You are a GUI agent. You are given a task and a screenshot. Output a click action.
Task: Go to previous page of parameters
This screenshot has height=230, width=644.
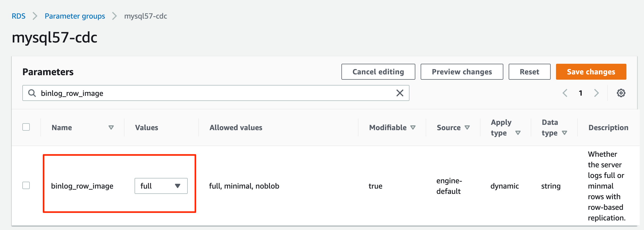[x=565, y=93]
